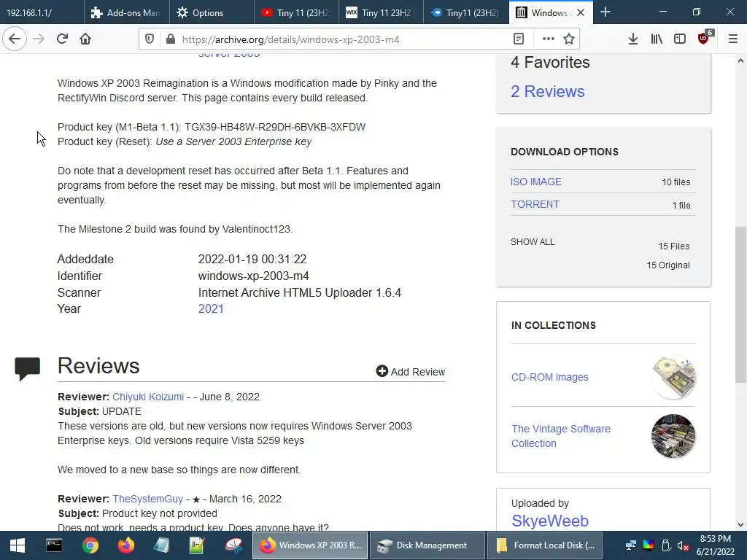Viewport: 747px width, 560px height.
Task: View site security padlock details
Action: [171, 39]
